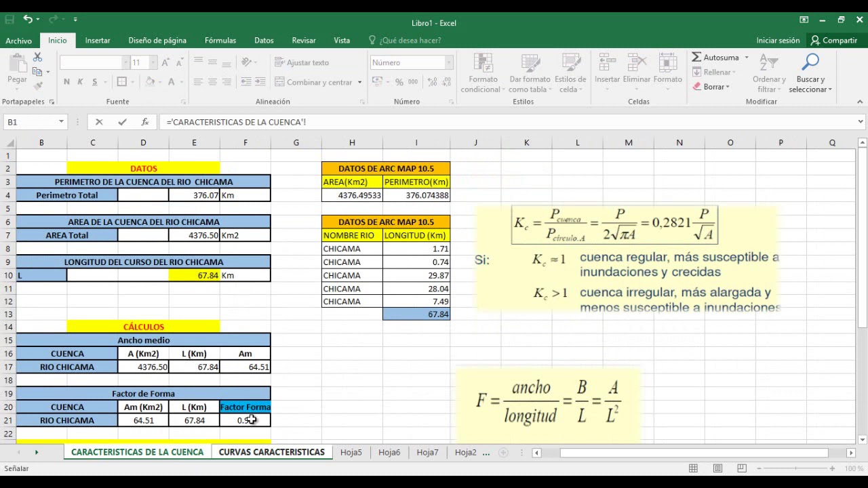
Task: Click the text orientation icon
Action: click(248, 62)
